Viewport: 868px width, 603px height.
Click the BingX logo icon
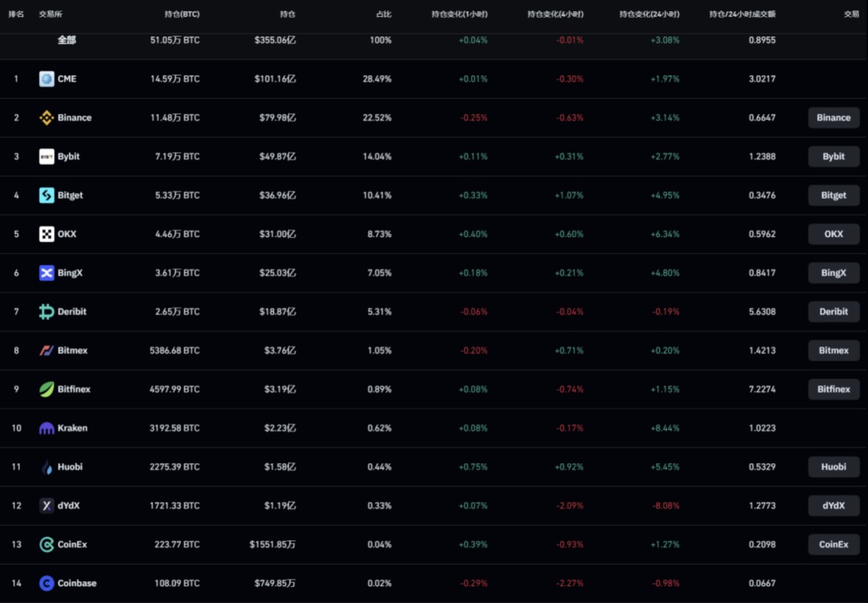(47, 273)
